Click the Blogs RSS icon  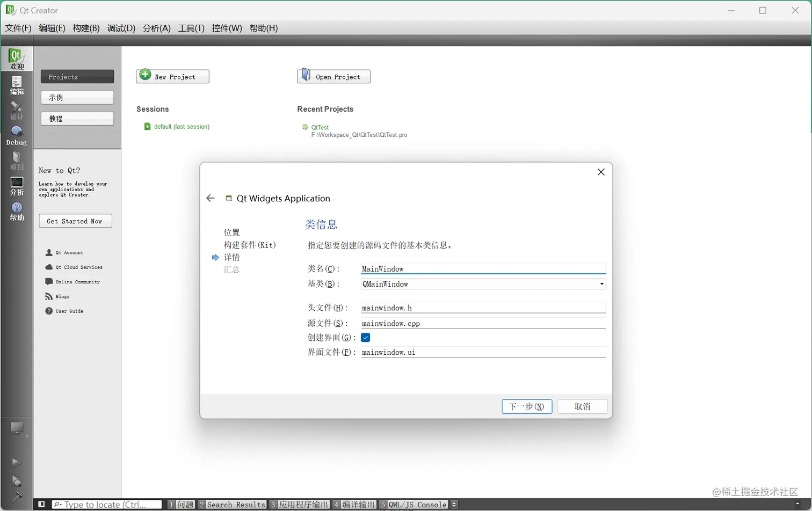pos(49,296)
